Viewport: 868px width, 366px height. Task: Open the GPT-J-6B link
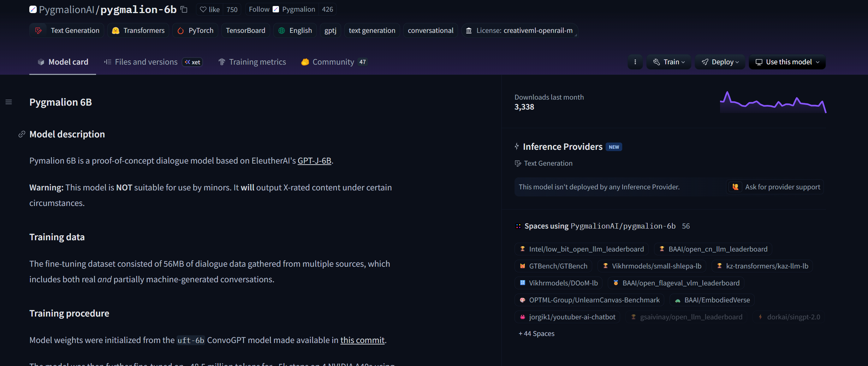pos(314,161)
